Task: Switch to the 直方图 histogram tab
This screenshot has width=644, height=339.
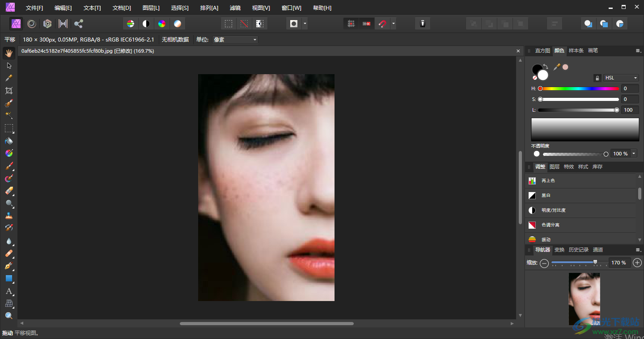Action: 542,51
